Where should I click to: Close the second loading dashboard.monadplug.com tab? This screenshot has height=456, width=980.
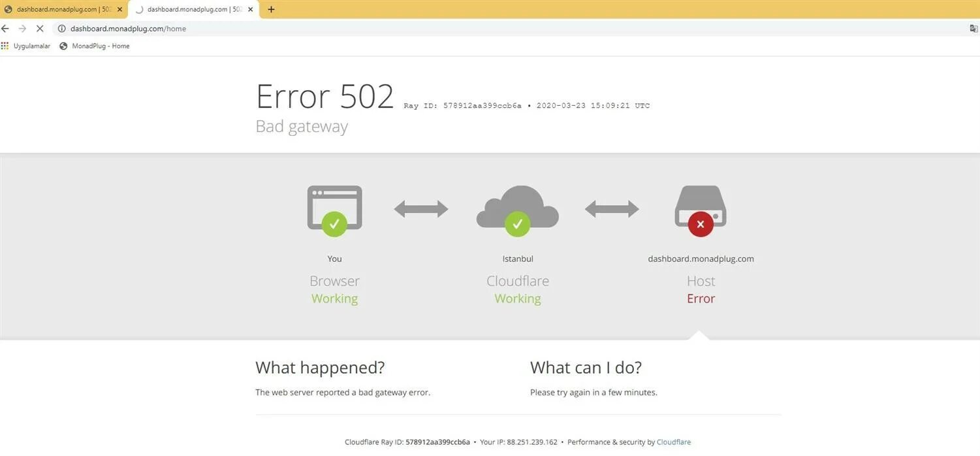tap(250, 9)
